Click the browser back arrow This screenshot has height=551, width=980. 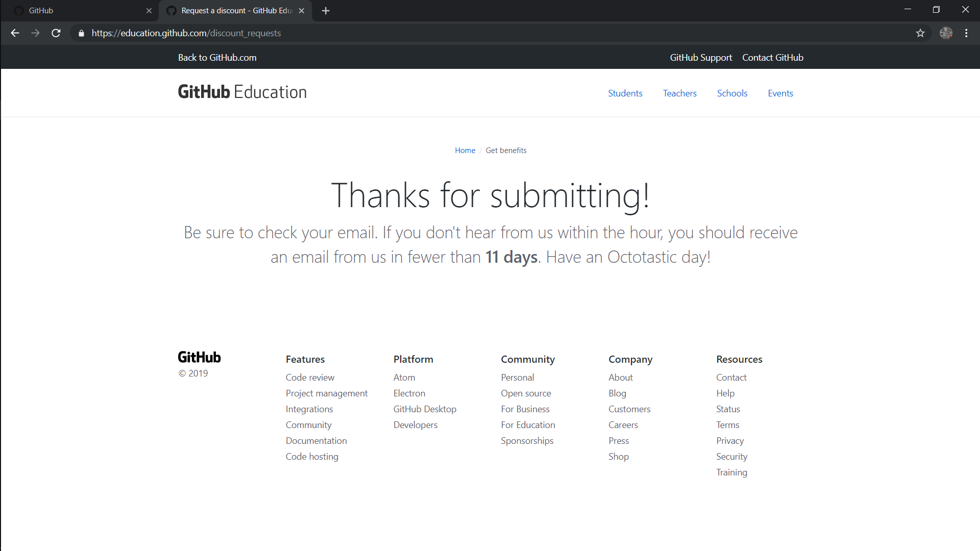[x=15, y=33]
